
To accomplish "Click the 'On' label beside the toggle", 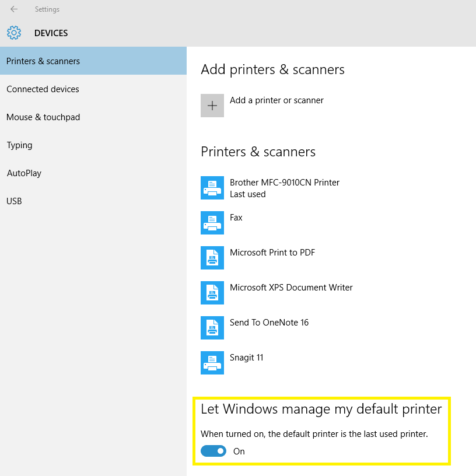I will pyautogui.click(x=239, y=452).
